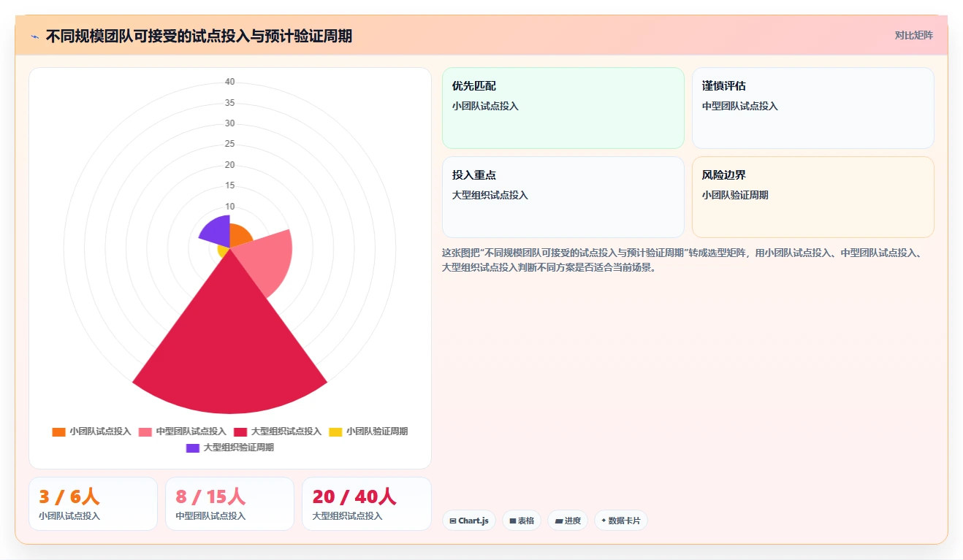Toggle the 小团队试点投入 legend item

(x=91, y=431)
